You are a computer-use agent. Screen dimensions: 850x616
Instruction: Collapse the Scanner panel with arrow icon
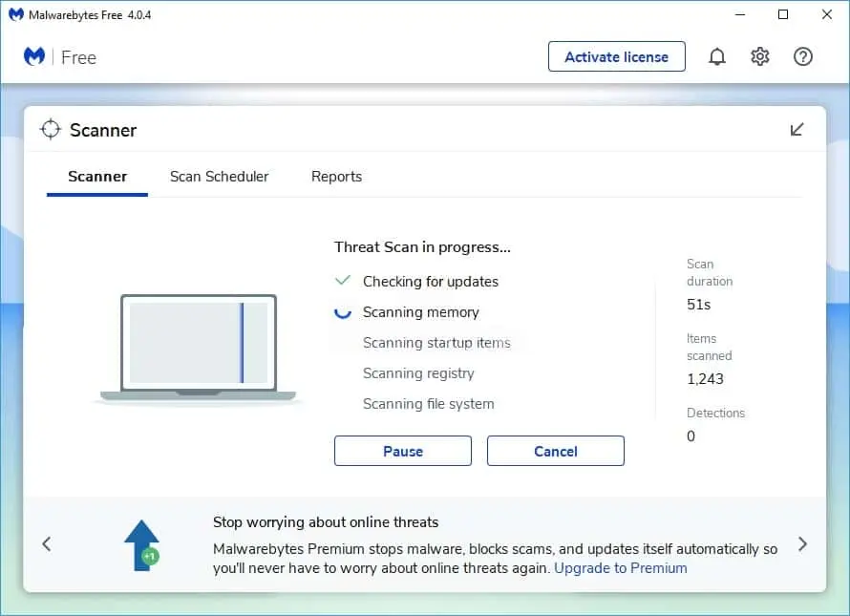click(797, 130)
